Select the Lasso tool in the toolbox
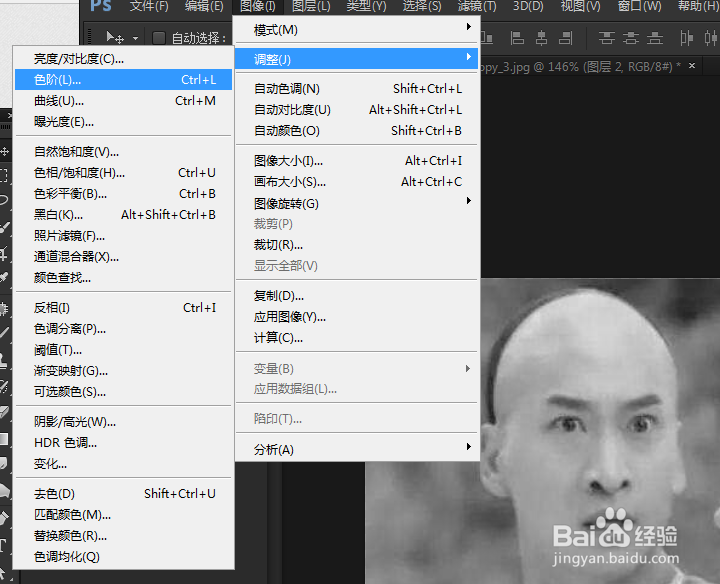This screenshot has width=720, height=584. pyautogui.click(x=4, y=200)
